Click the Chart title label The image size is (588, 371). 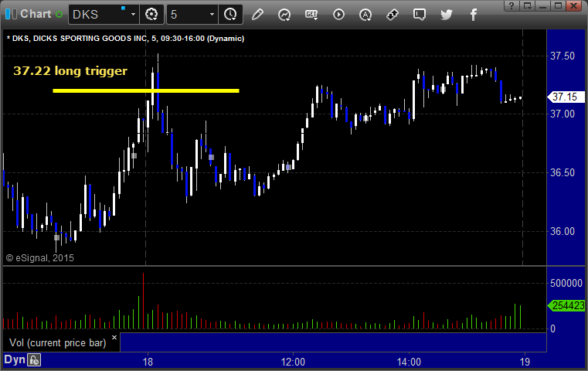point(36,14)
